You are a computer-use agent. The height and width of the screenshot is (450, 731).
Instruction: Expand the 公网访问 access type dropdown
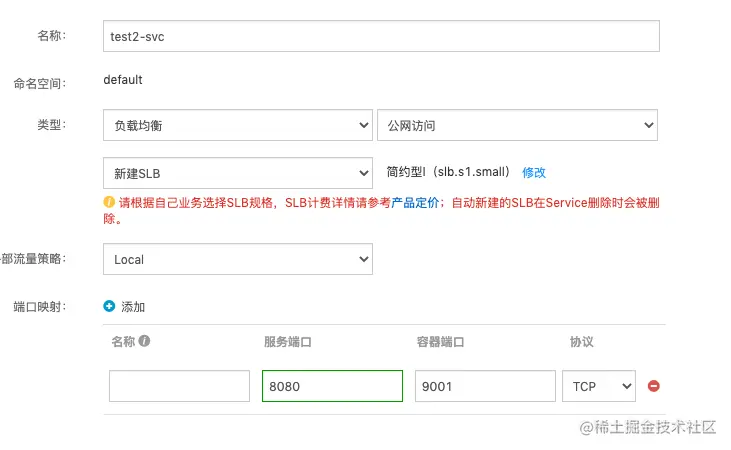coord(517,125)
